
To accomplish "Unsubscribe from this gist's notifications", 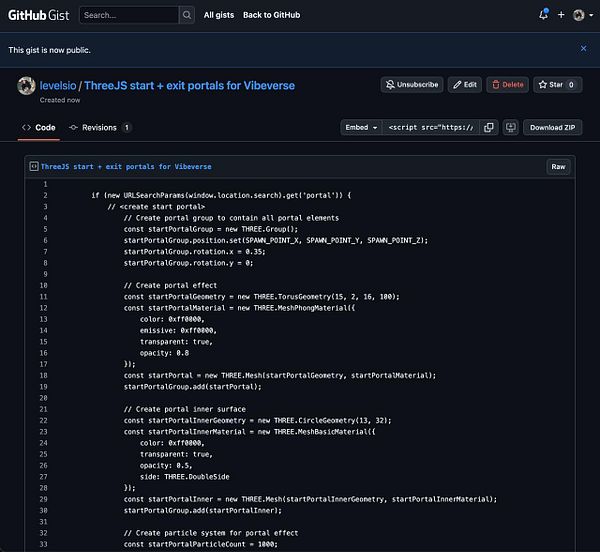I will point(411,85).
